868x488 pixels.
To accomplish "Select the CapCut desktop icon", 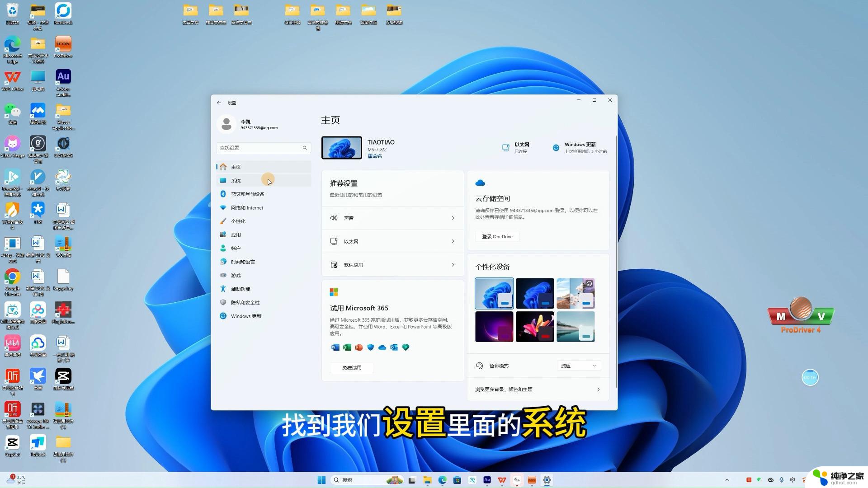I will [x=13, y=446].
